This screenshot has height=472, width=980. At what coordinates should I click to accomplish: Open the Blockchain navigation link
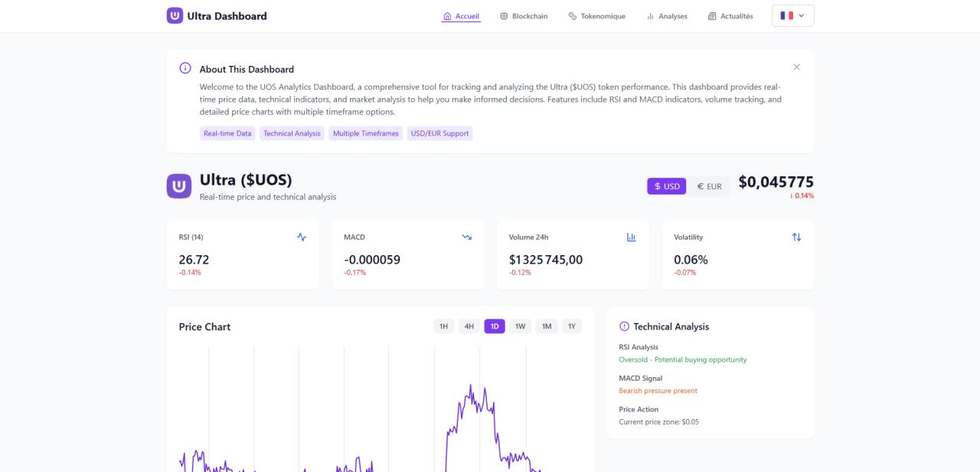524,15
